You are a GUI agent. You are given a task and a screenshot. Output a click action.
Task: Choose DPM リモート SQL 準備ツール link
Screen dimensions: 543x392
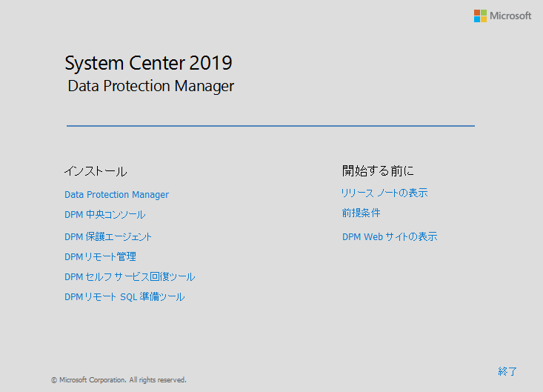tap(124, 297)
